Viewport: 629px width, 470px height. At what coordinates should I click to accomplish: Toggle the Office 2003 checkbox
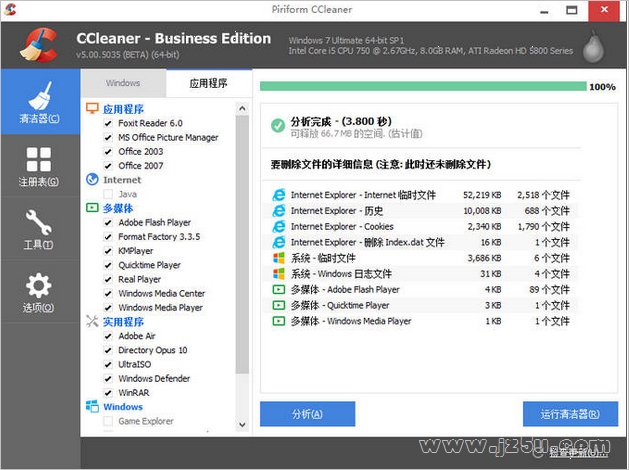108,152
